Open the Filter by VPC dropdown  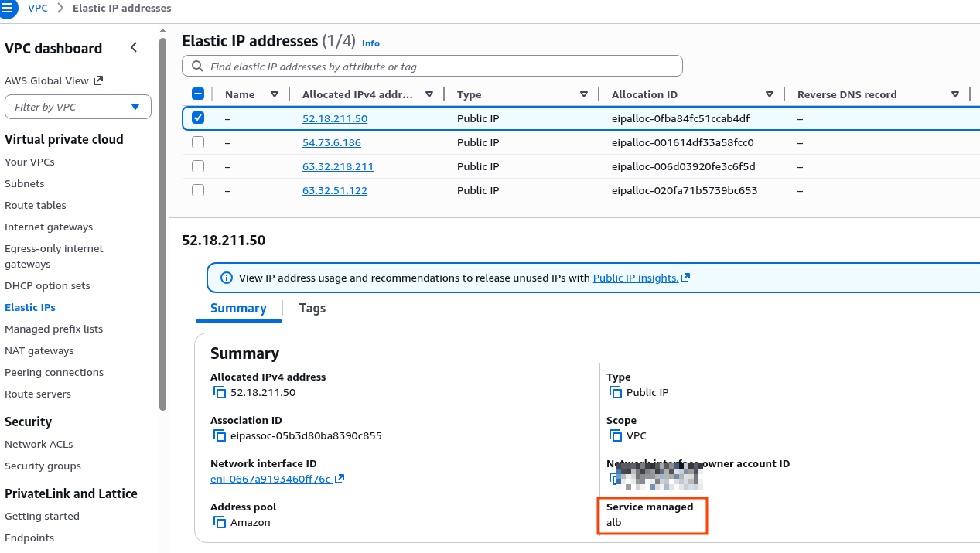click(78, 107)
